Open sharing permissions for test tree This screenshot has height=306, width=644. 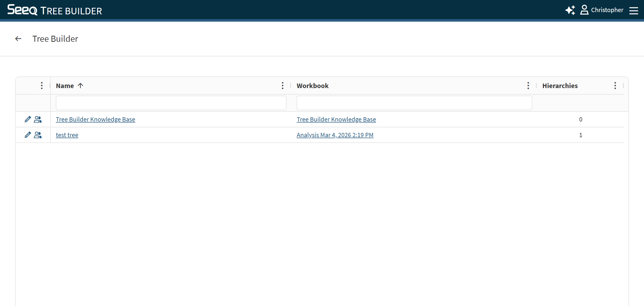click(38, 135)
